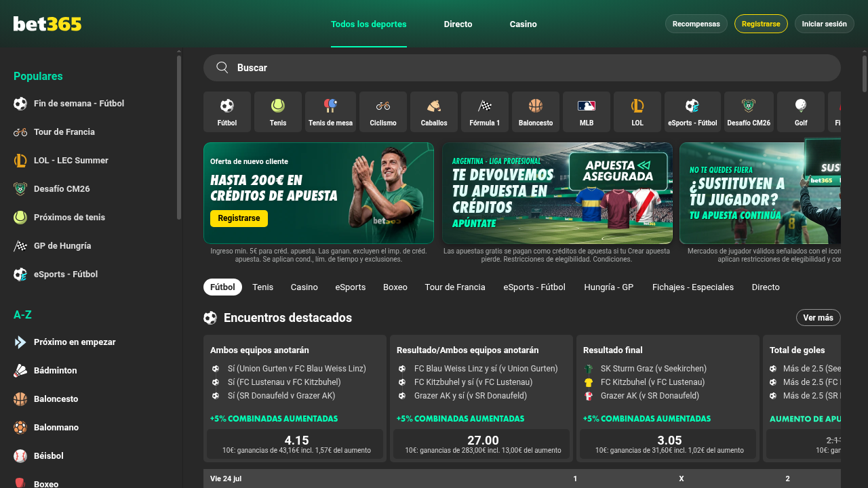
Task: Open Próximo en empezar in A-Z list
Action: click(x=88, y=342)
